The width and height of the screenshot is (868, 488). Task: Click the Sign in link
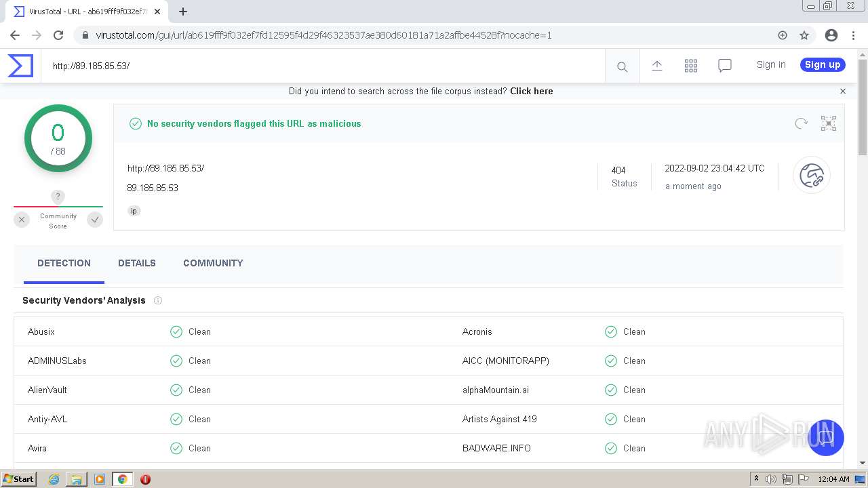771,64
